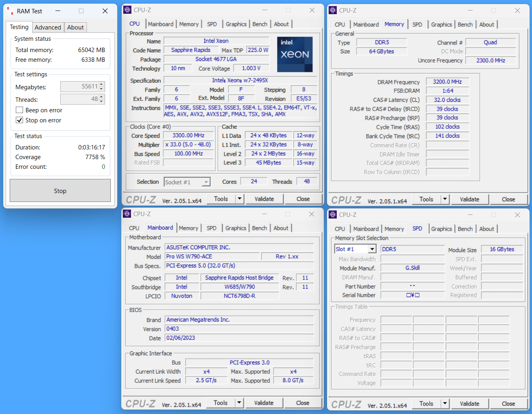The image size is (532, 414).
Task: Click the motherboard model 'Pro WS W790-ACE'
Action: tap(212, 256)
